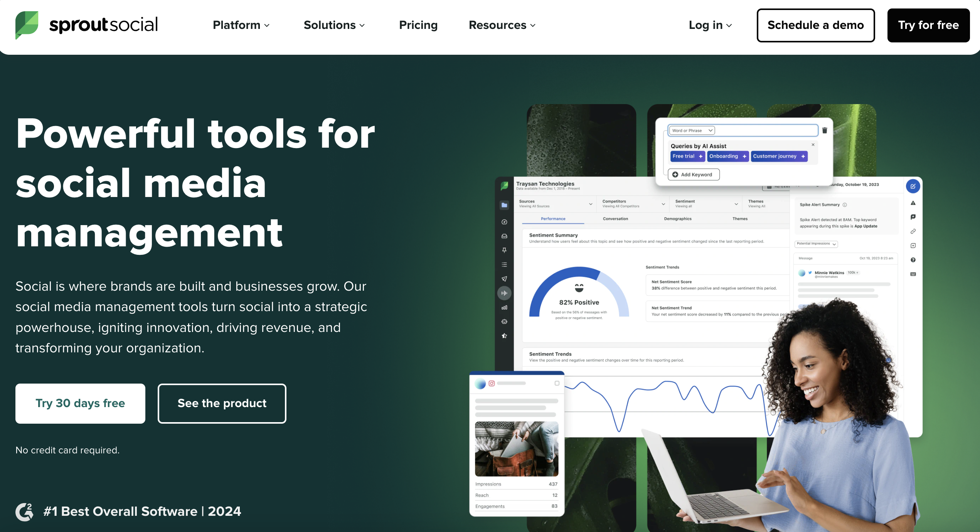Screen dimensions: 980x532
Task: Open the Potential Impressions dropdown
Action: tap(816, 244)
